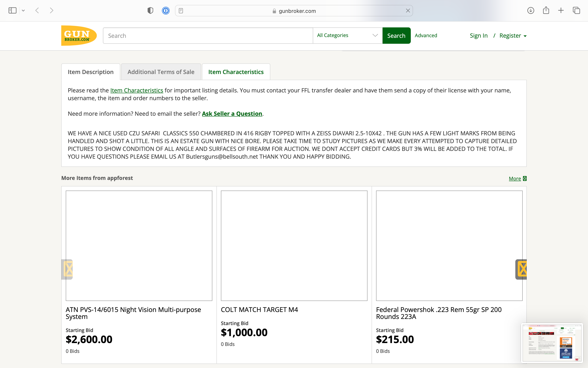Click the gunbroker.com address bar
588x368 pixels.
294,11
